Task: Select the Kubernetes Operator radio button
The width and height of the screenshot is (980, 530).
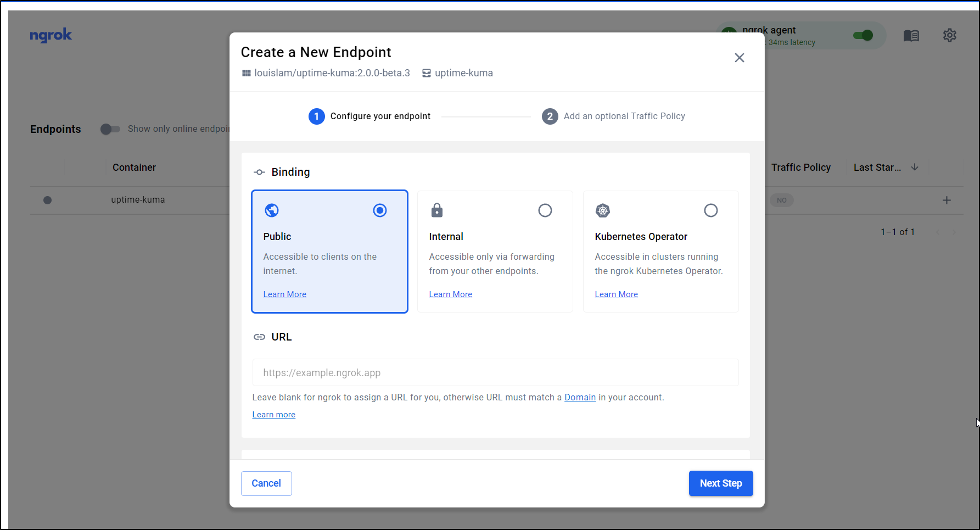Action: coord(710,210)
